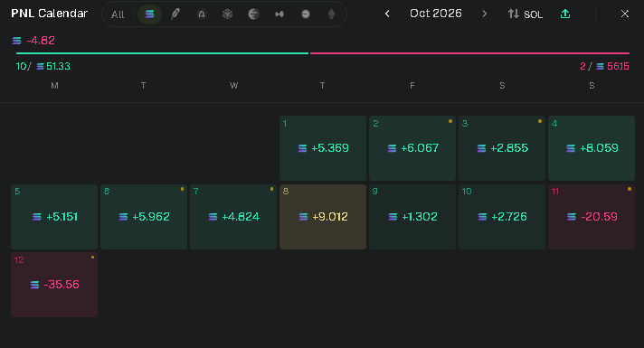The image size is (644, 348).
Task: Click the M Monday column header
Action: tap(54, 86)
